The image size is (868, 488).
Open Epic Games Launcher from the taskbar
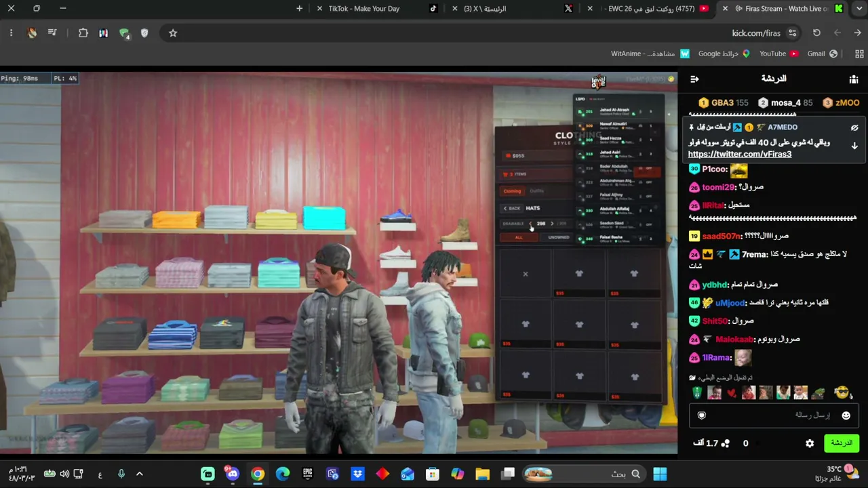(308, 474)
